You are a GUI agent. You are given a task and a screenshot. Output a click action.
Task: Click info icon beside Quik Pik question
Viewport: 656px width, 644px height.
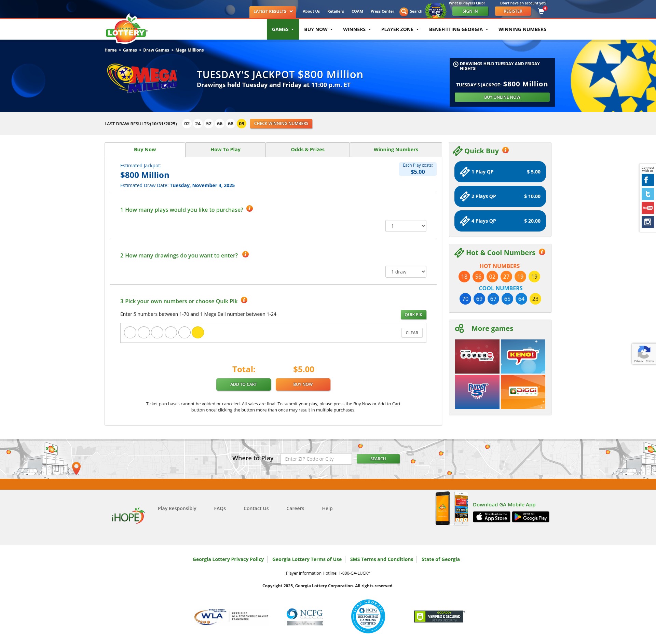click(x=244, y=300)
